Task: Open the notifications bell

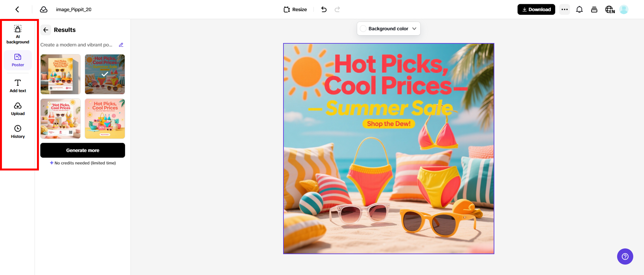Action: [x=579, y=9]
